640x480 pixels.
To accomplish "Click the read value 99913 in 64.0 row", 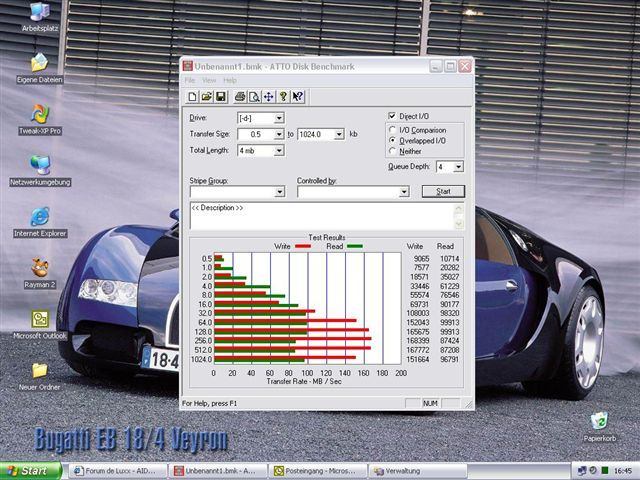I will point(449,322).
